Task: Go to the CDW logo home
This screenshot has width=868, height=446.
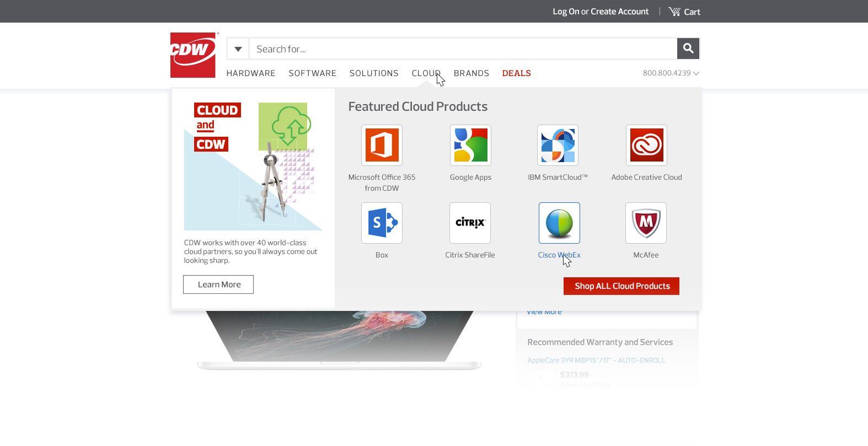Action: [x=193, y=55]
